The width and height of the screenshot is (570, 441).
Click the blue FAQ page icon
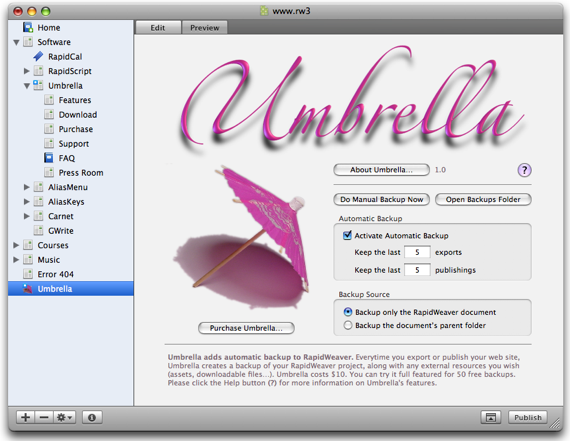49,158
